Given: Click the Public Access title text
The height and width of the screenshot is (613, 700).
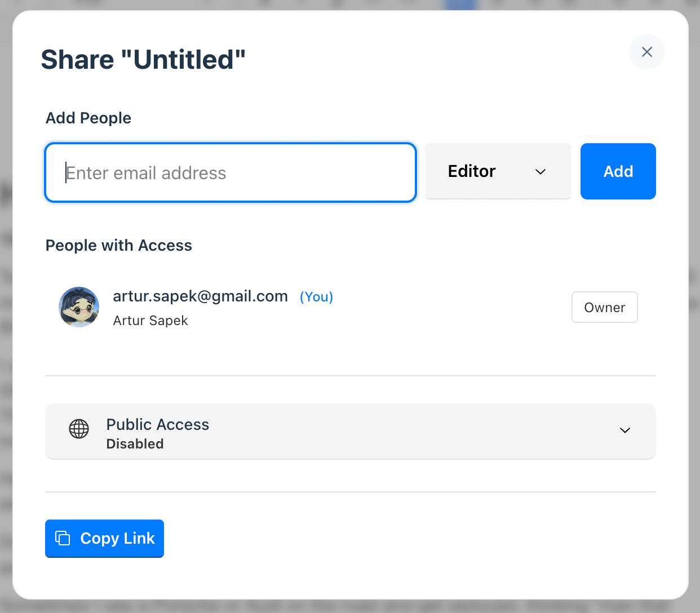Looking at the screenshot, I should coord(158,424).
